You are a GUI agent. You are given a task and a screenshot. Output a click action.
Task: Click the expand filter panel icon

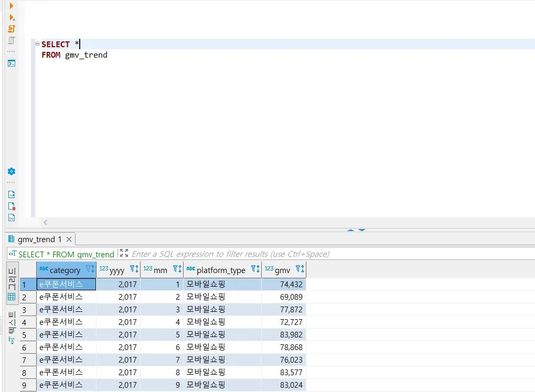(124, 253)
